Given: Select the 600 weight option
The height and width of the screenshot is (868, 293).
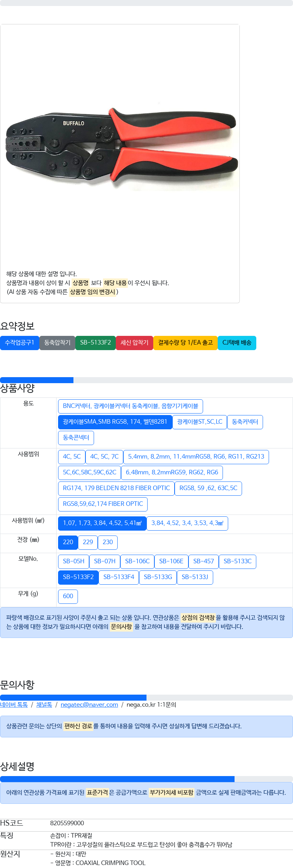Looking at the screenshot, I should (x=68, y=596).
